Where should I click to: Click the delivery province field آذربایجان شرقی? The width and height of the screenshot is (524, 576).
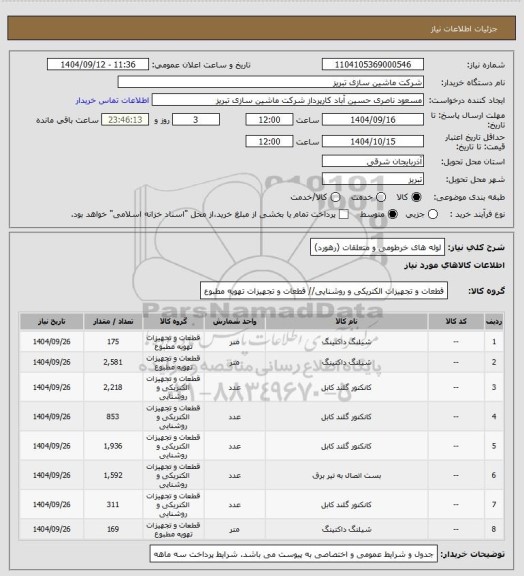(x=373, y=161)
